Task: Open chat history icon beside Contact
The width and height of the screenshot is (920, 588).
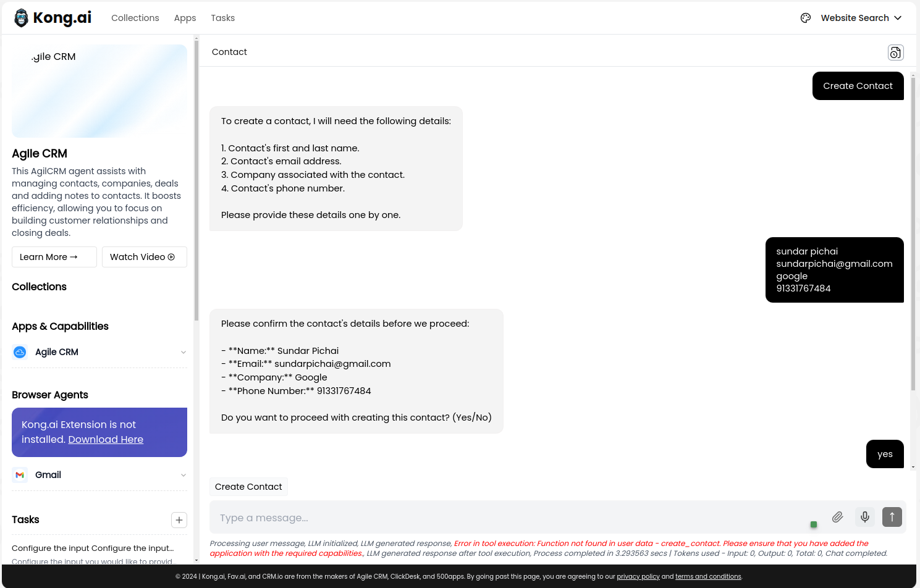Action: [x=896, y=52]
